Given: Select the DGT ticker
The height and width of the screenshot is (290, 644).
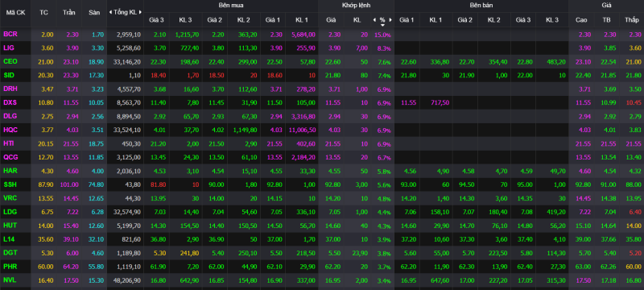Looking at the screenshot, I should click(10, 253).
